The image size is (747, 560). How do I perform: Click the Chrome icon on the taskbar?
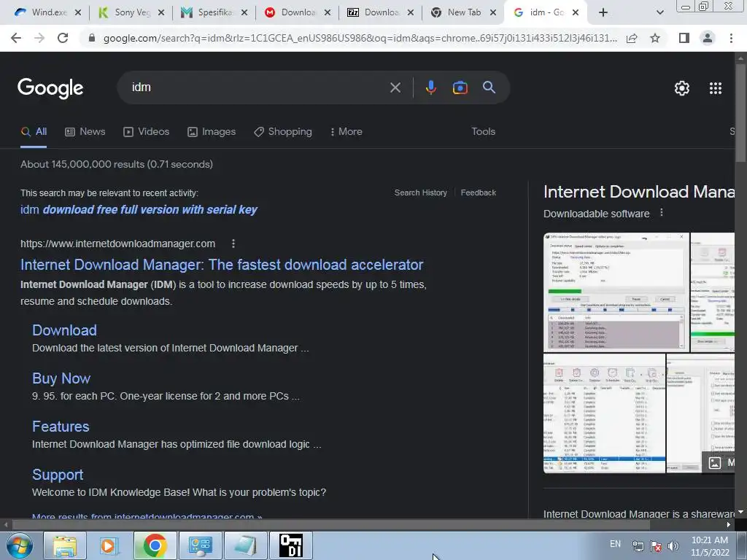(x=155, y=545)
